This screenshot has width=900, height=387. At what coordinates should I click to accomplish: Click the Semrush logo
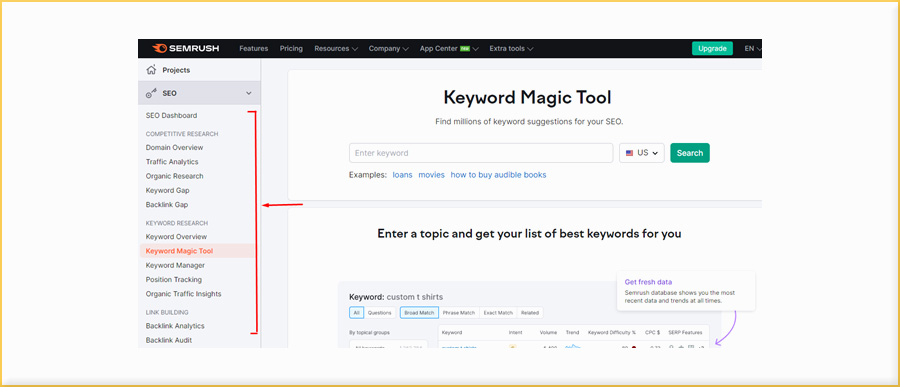[x=185, y=49]
